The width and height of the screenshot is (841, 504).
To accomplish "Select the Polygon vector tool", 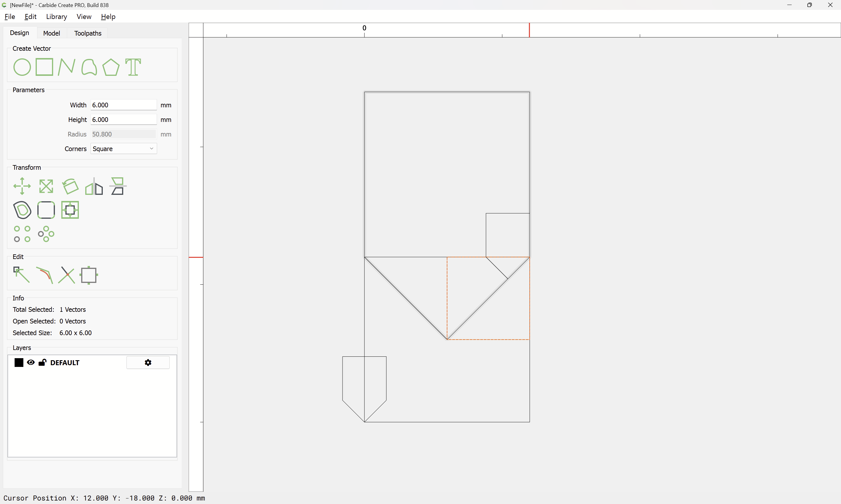I will tap(111, 67).
